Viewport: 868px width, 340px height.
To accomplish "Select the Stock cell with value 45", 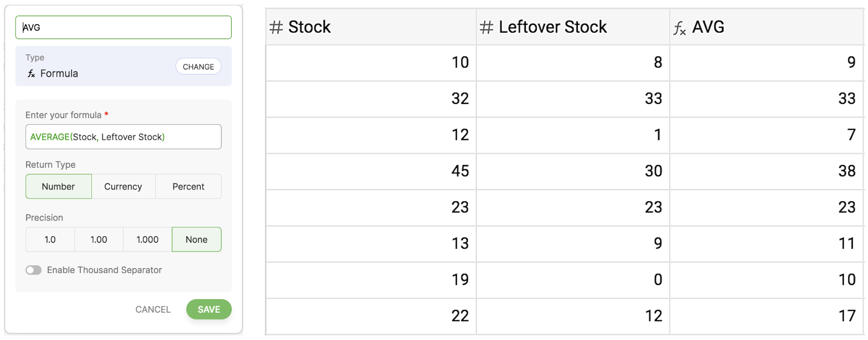I will coord(371,171).
